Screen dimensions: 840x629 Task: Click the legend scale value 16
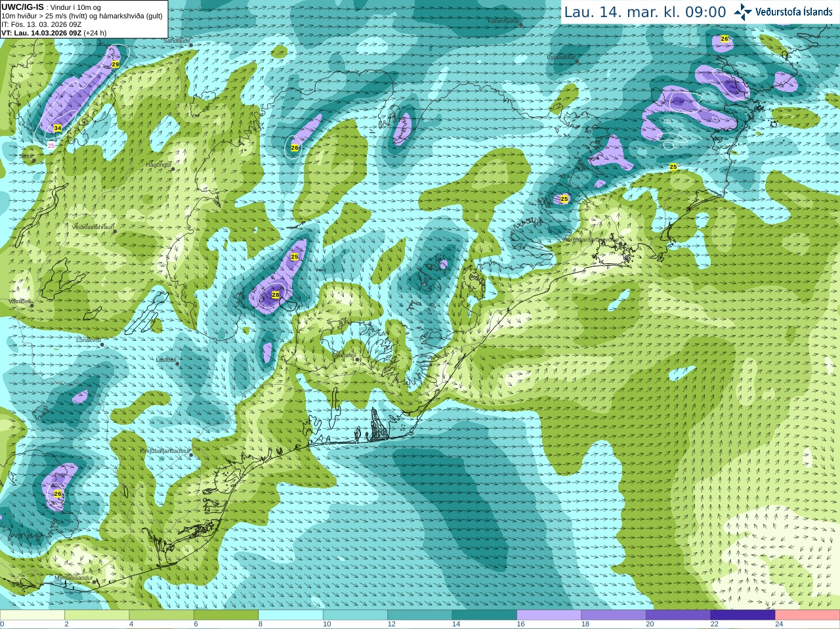(x=521, y=624)
